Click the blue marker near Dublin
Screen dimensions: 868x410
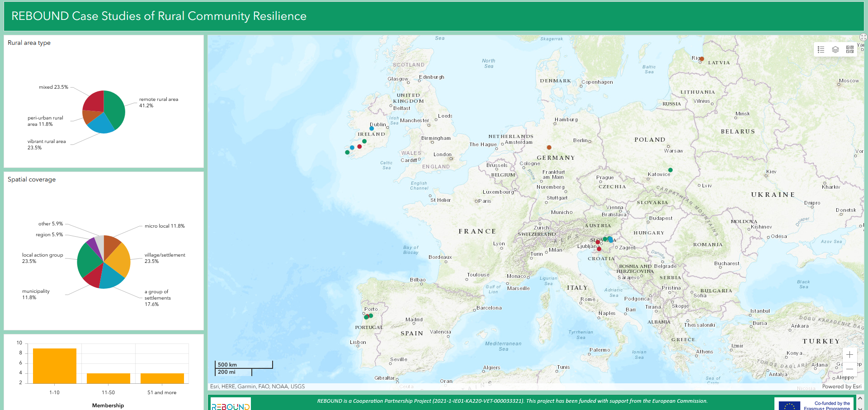(372, 129)
